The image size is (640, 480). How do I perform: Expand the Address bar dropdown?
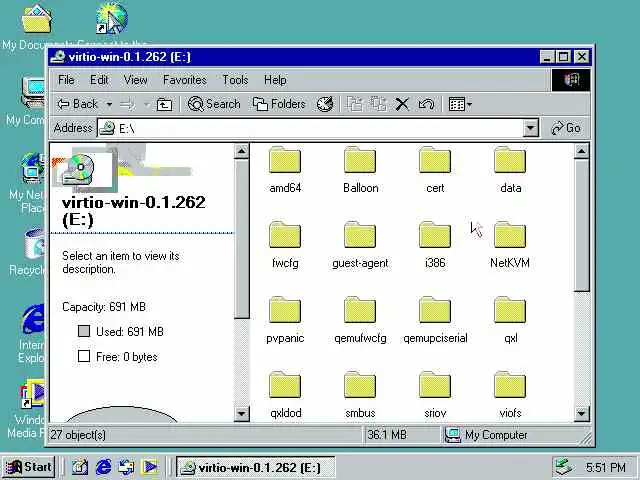click(530, 128)
